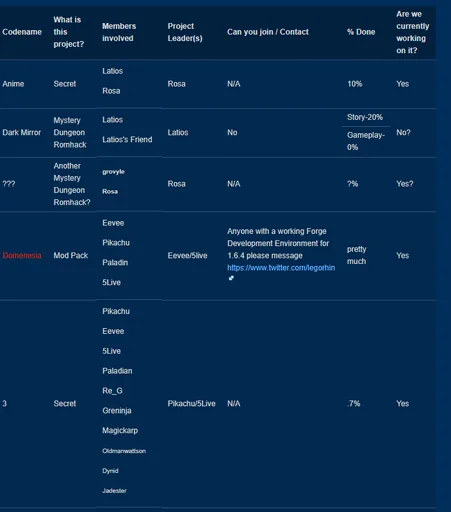
Task: Select the Oldmanwattson member entry
Action: (124, 451)
